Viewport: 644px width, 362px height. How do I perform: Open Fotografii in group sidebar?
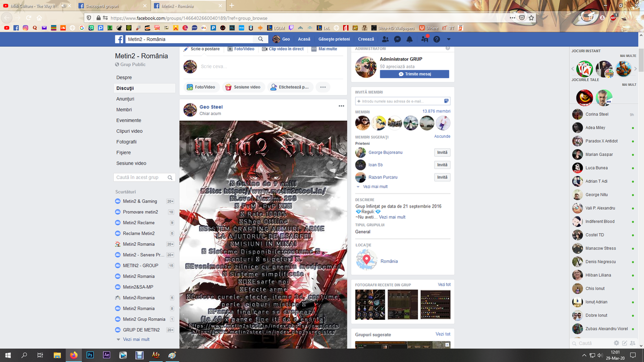pyautogui.click(x=126, y=142)
